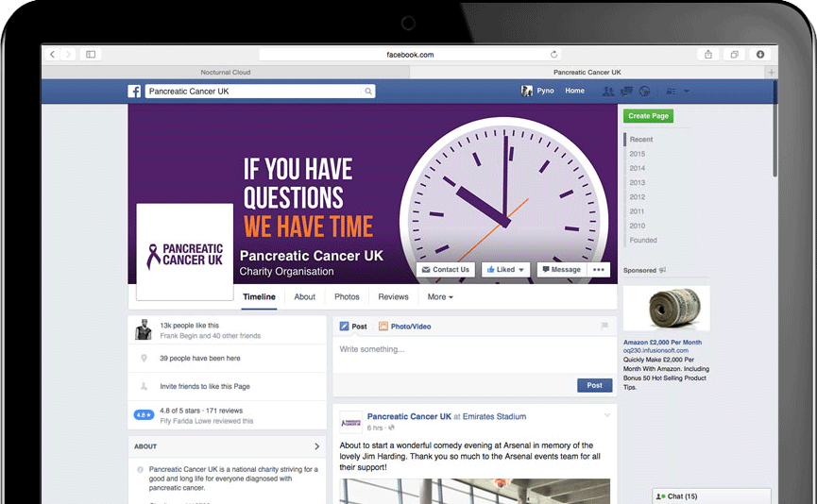
Task: Click the Sponsored megaphone icon
Action: point(662,270)
